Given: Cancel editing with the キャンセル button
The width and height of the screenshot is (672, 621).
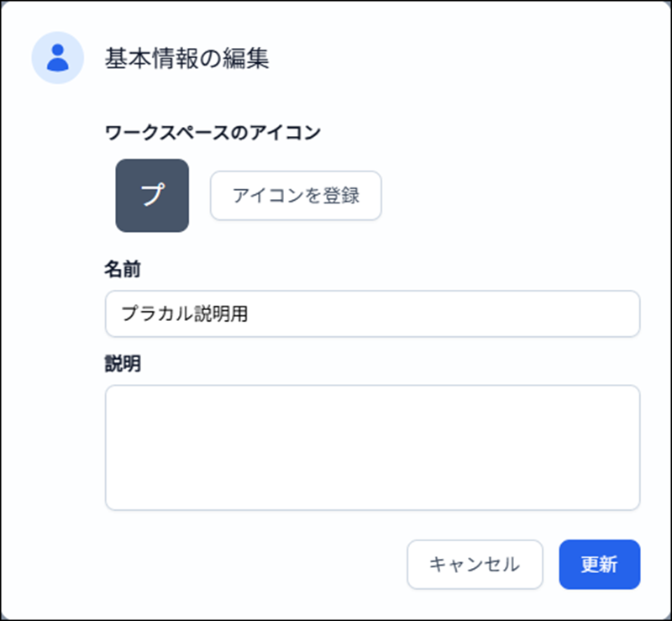Looking at the screenshot, I should click(475, 564).
